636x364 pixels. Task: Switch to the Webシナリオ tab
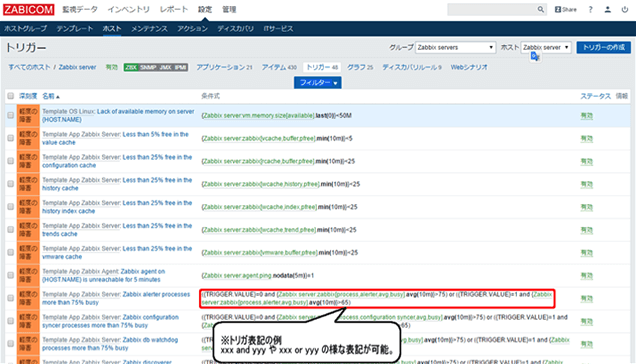[469, 67]
